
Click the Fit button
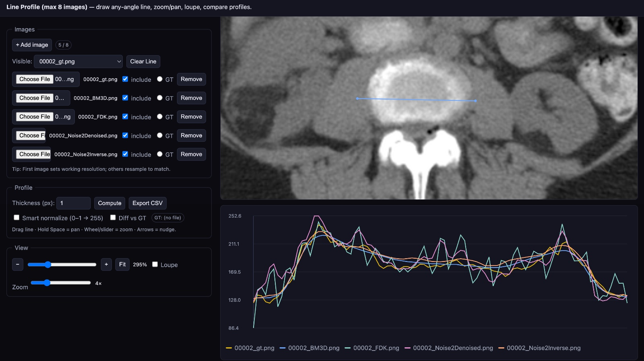[122, 264]
